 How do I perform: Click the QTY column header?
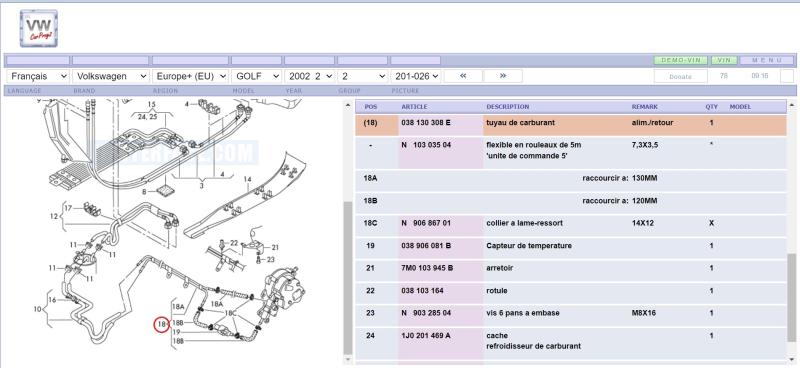point(711,107)
